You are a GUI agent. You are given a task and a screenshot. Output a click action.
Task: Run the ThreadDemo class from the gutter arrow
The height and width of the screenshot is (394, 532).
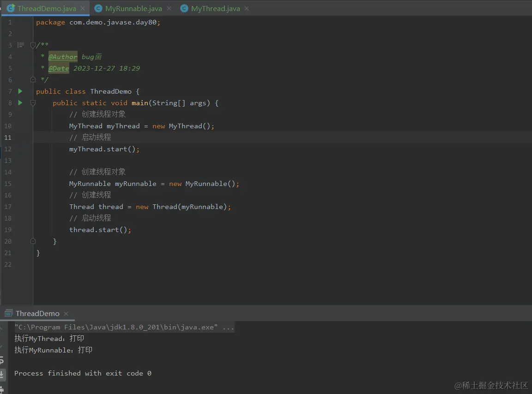pyautogui.click(x=20, y=91)
